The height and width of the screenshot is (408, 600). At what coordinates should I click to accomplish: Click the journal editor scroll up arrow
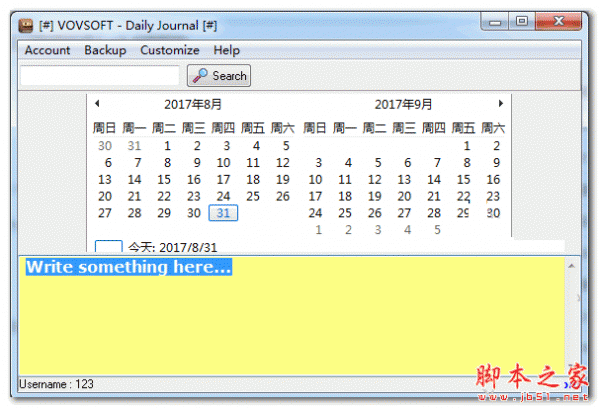point(572,266)
